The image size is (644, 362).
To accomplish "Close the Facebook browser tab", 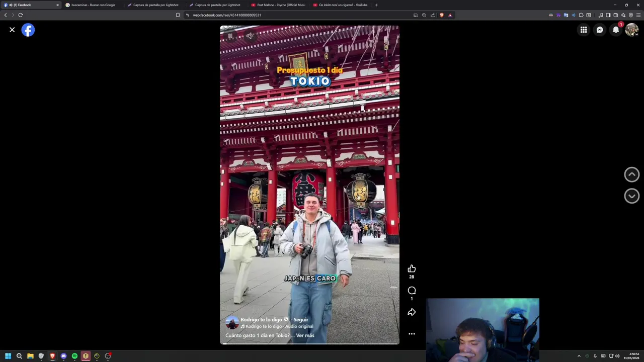I will pyautogui.click(x=57, y=5).
